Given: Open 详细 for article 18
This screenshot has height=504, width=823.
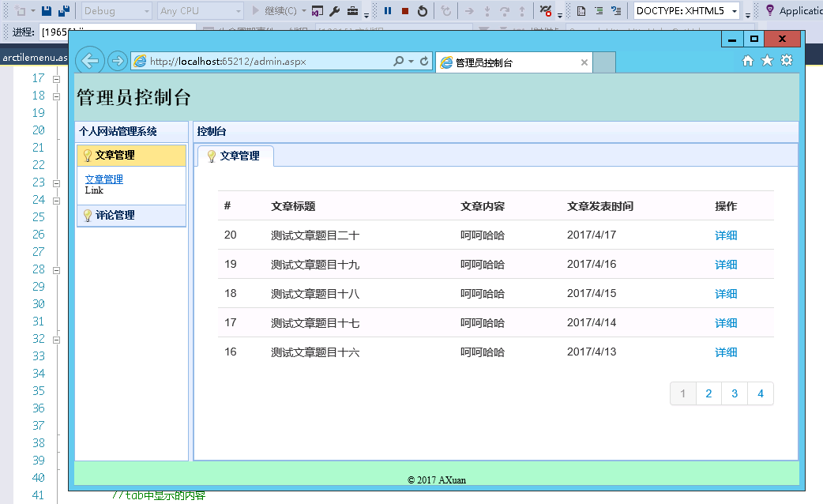Looking at the screenshot, I should point(726,294).
